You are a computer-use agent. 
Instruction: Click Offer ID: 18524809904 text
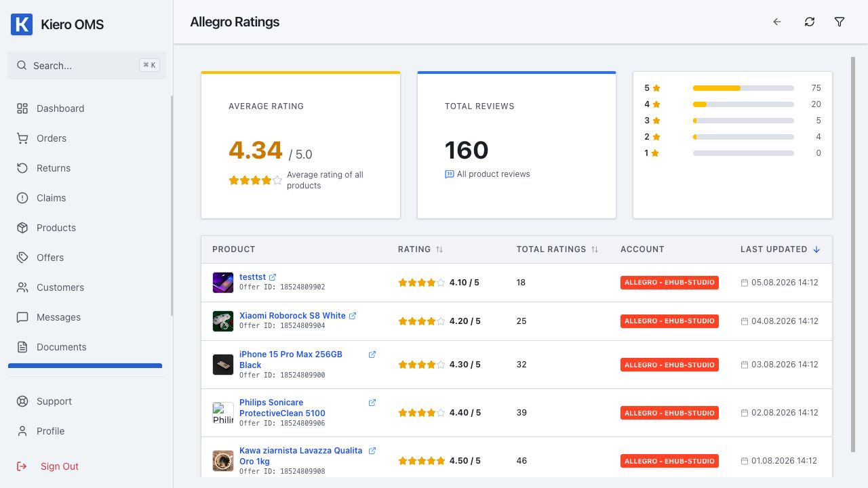282,326
